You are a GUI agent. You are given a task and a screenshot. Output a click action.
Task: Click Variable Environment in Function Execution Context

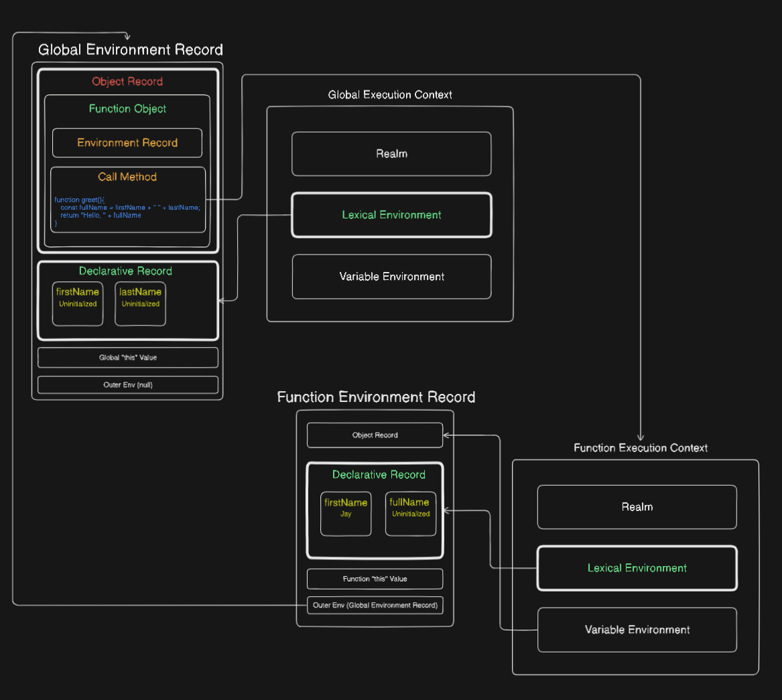coord(637,630)
